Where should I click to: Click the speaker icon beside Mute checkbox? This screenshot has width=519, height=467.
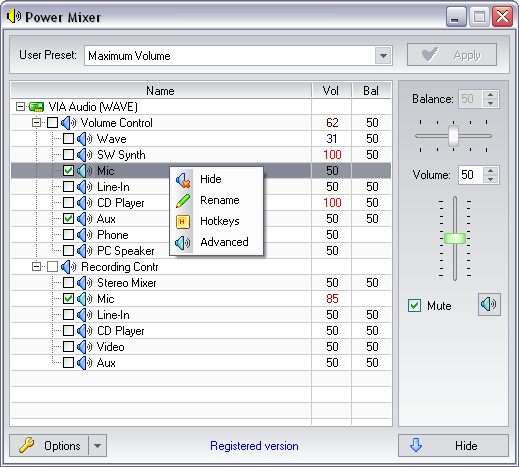point(489,304)
